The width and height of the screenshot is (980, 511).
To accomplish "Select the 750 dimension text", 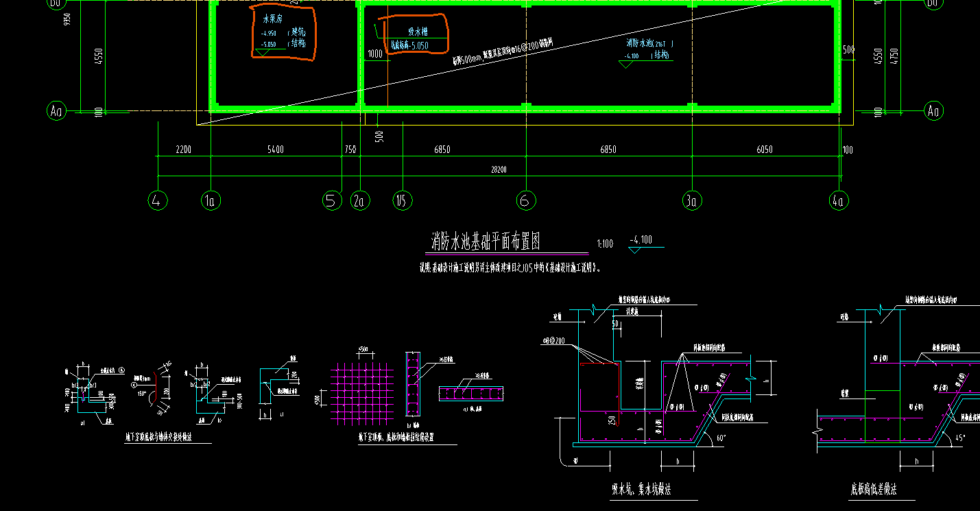I will 350,150.
